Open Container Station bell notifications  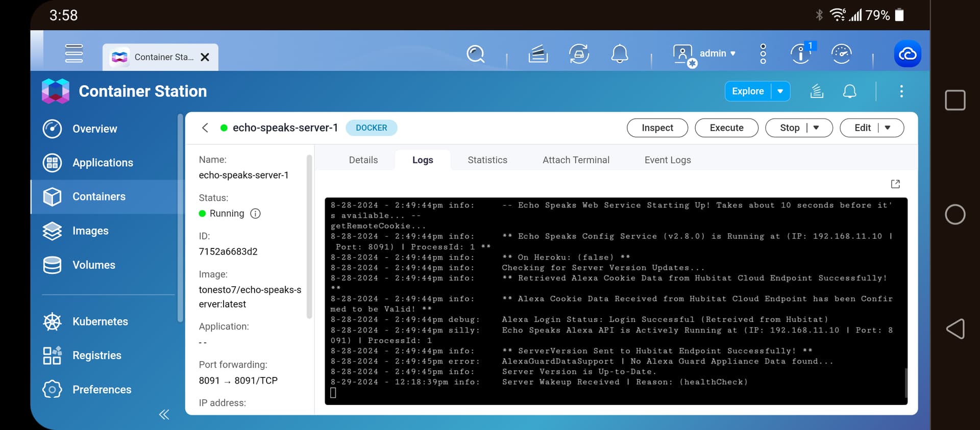click(x=849, y=91)
